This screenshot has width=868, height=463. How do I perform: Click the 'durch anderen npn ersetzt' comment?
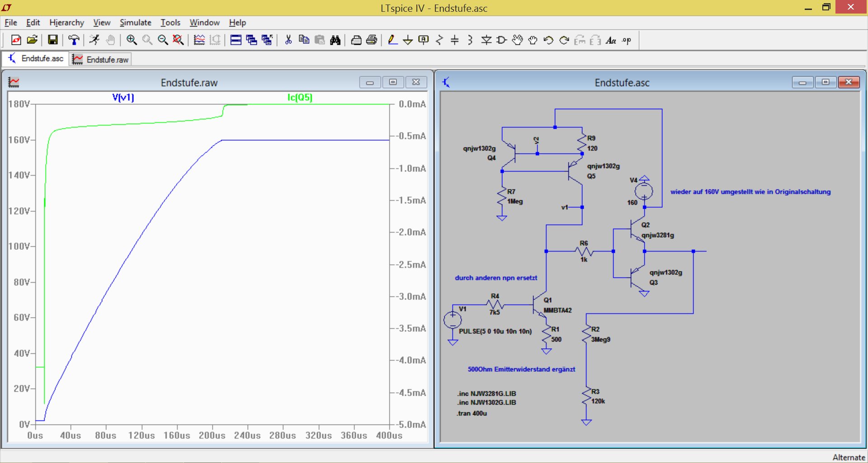coord(496,278)
